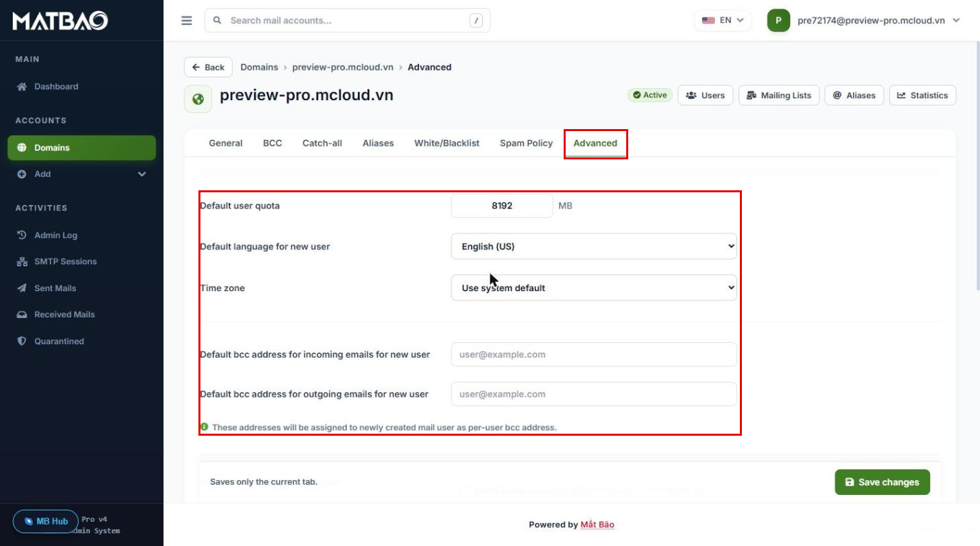
Task: Switch to the Aliases tab
Action: point(378,143)
